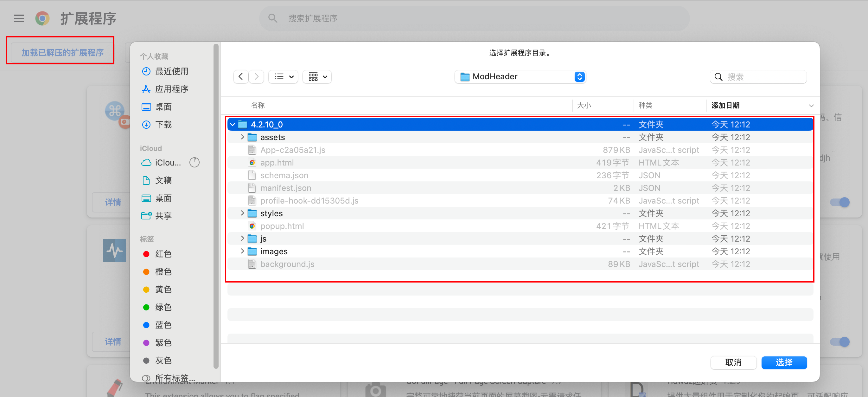
Task: Click the manifest.json file name
Action: point(286,188)
